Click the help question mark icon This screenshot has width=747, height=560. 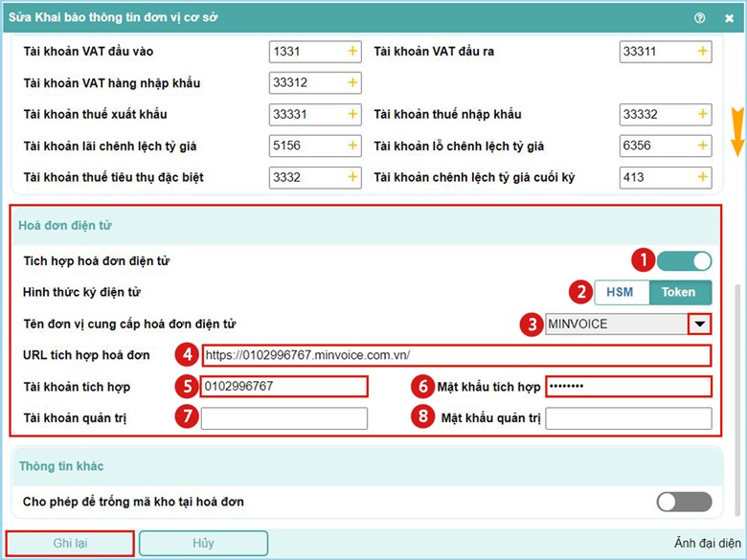click(700, 17)
